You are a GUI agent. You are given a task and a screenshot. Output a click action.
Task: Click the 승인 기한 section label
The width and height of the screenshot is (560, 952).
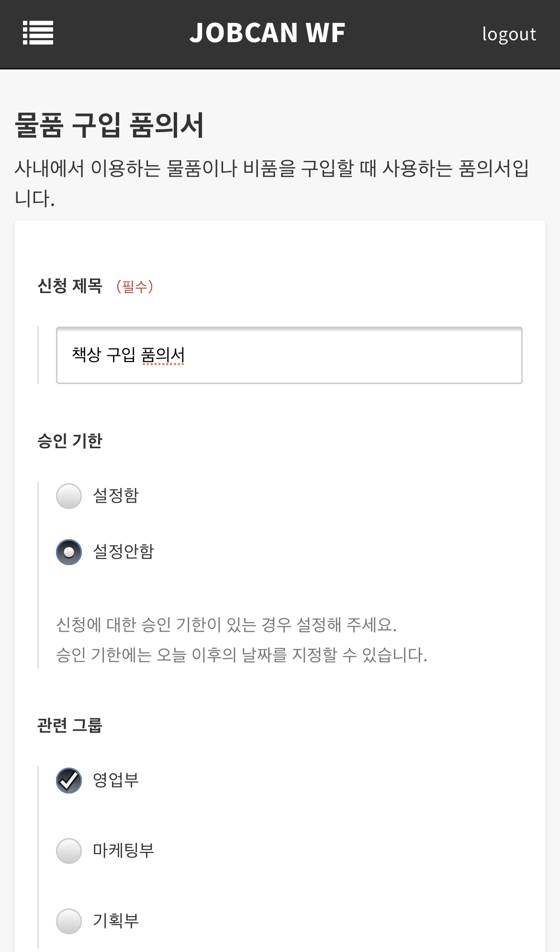[x=70, y=441]
